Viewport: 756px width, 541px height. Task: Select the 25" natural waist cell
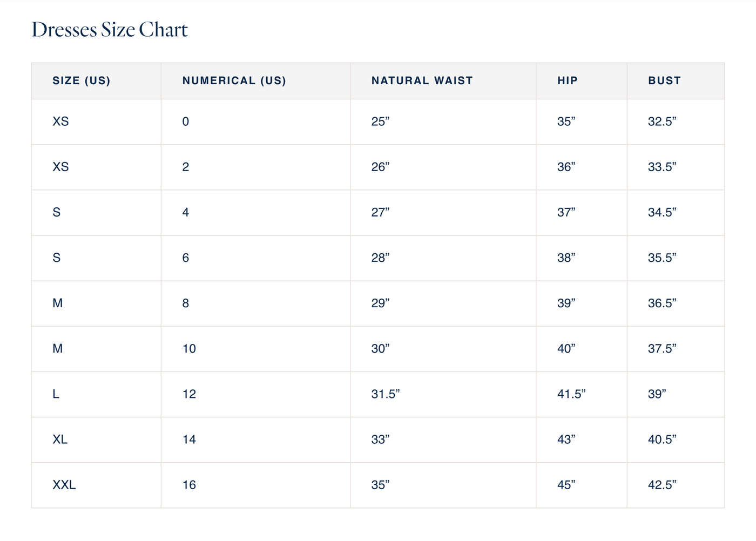click(x=380, y=121)
